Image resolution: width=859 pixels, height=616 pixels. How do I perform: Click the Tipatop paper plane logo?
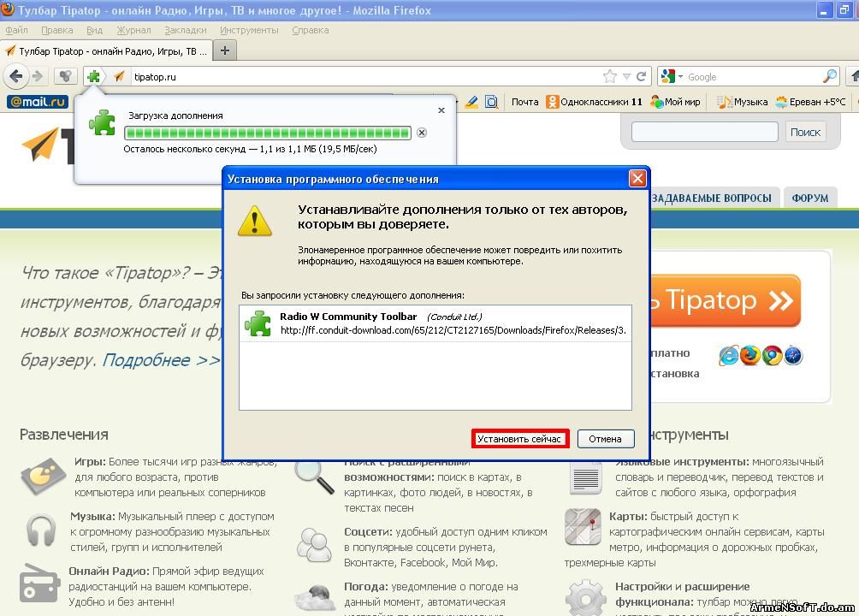(x=40, y=144)
